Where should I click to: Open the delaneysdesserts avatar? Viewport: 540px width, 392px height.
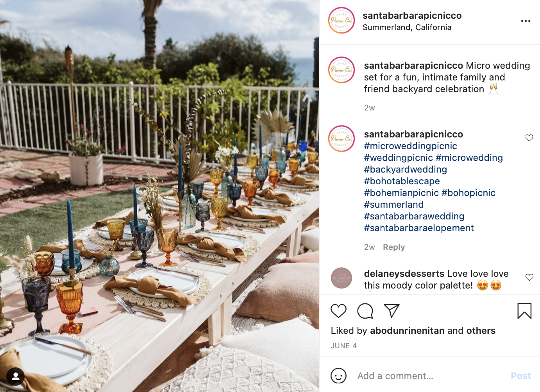pos(342,278)
